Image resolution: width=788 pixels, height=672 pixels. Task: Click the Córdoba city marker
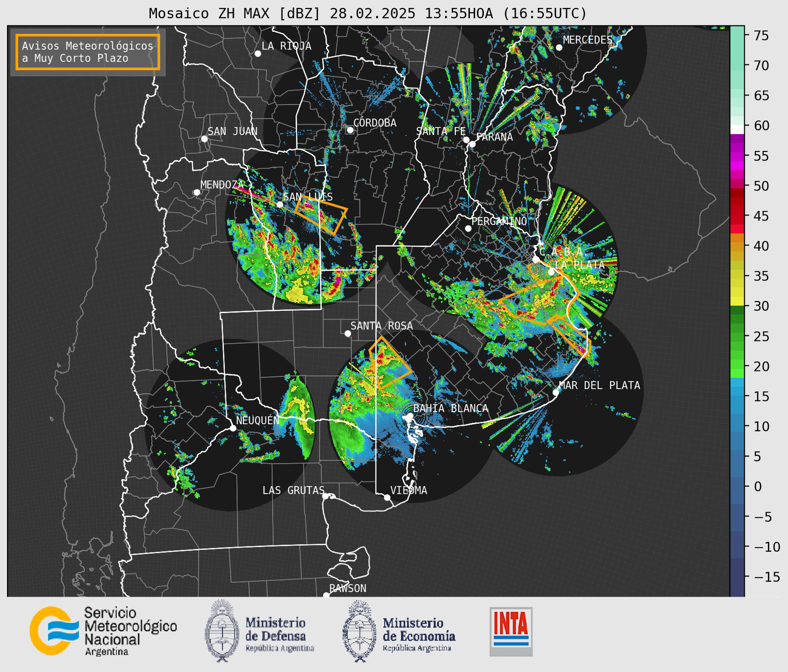[x=350, y=130]
